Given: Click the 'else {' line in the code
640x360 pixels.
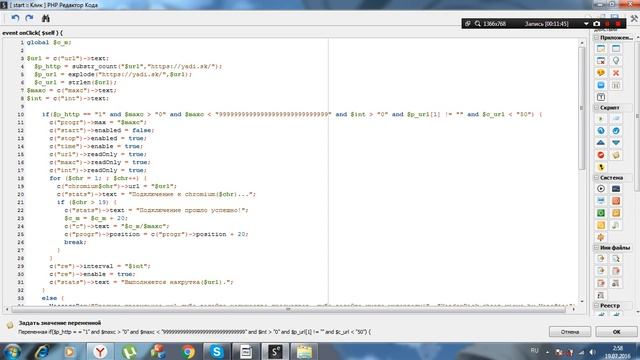Looking at the screenshot, I should coord(53,298).
